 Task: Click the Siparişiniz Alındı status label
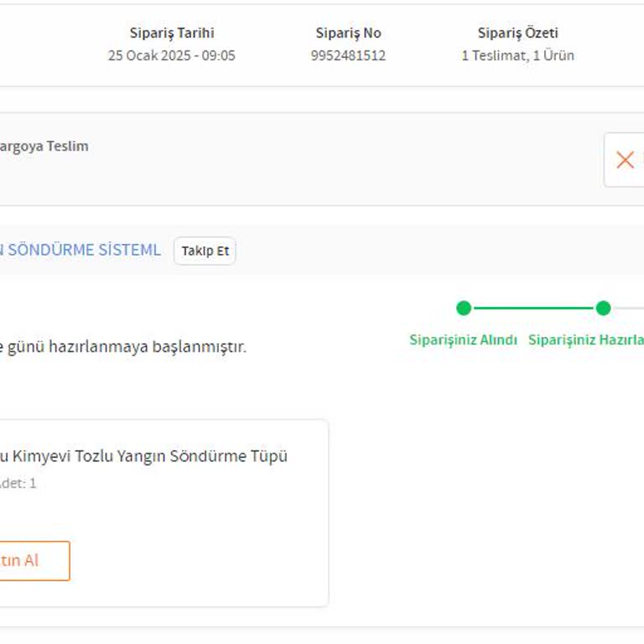tap(463, 340)
